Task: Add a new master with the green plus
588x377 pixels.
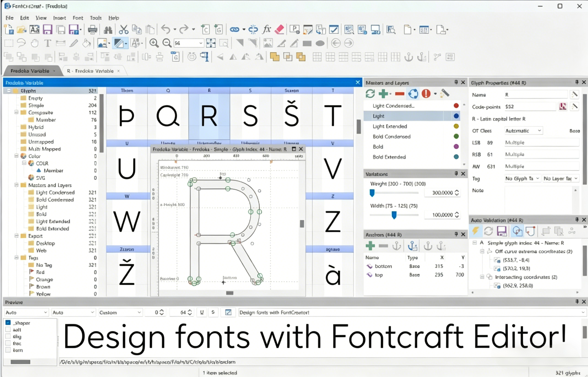Action: click(383, 94)
